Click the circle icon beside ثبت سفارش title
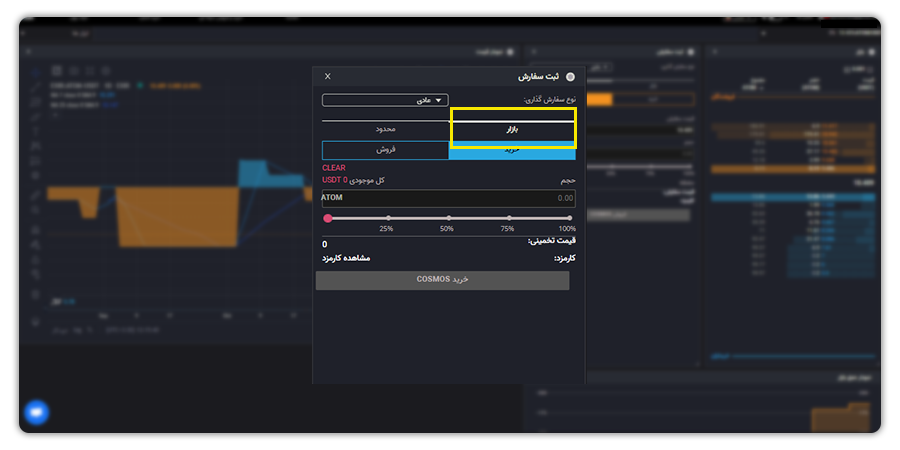Viewport: 900px width, 450px height. point(570,76)
